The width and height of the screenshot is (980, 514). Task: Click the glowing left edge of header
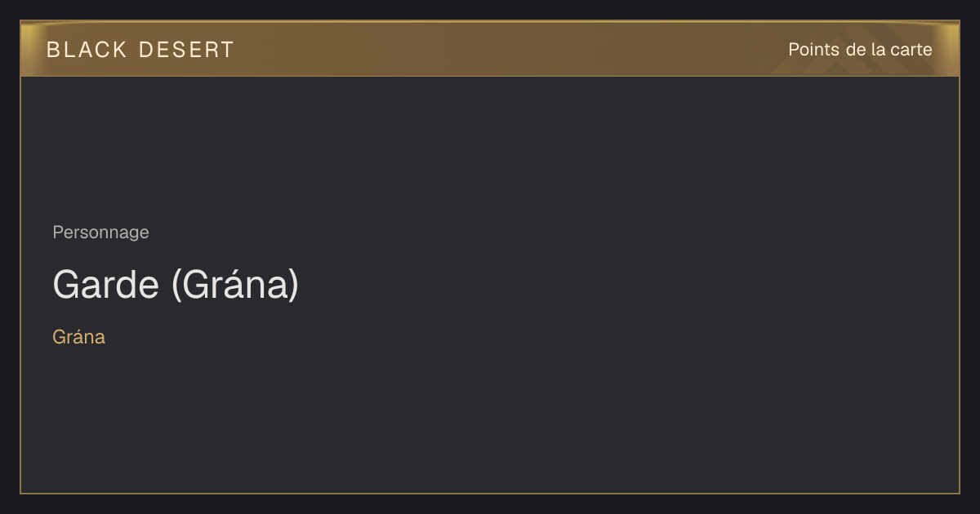[x=28, y=49]
